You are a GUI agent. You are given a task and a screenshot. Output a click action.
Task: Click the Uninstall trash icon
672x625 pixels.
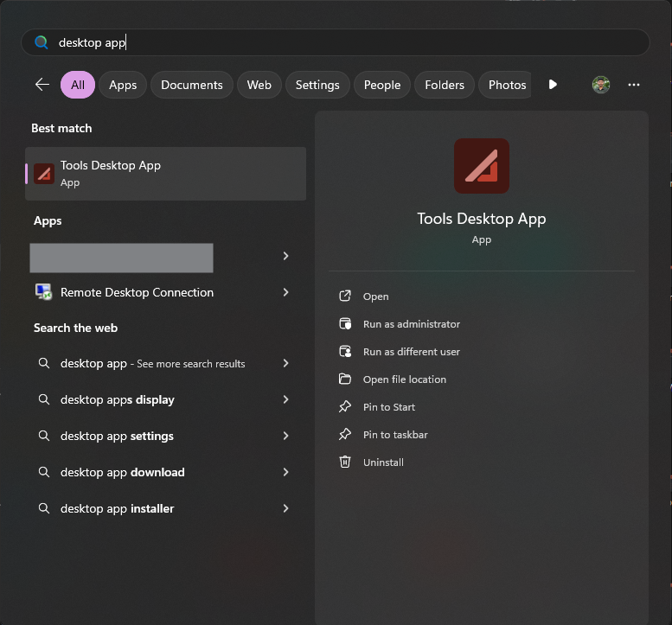(x=345, y=462)
